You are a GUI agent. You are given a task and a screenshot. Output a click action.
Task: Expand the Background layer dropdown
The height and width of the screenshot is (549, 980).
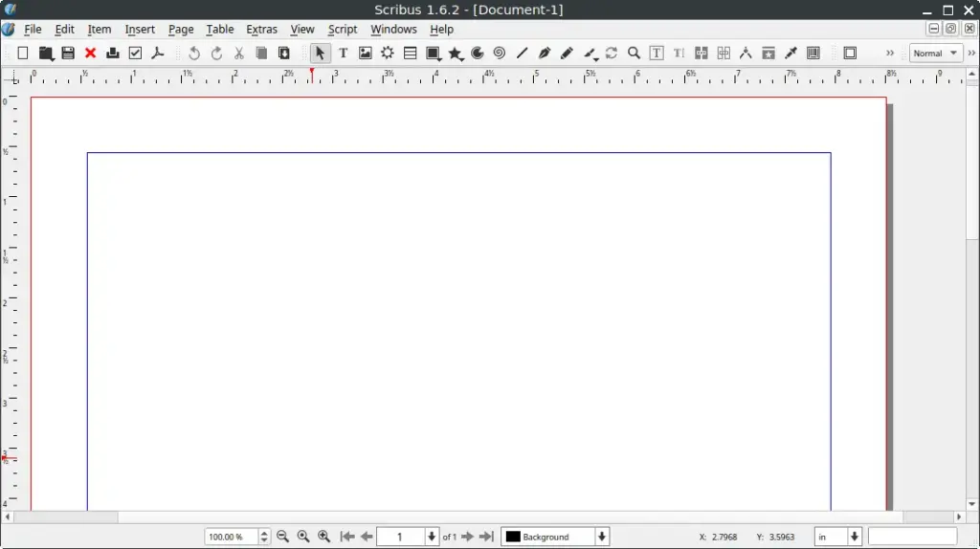click(x=602, y=537)
